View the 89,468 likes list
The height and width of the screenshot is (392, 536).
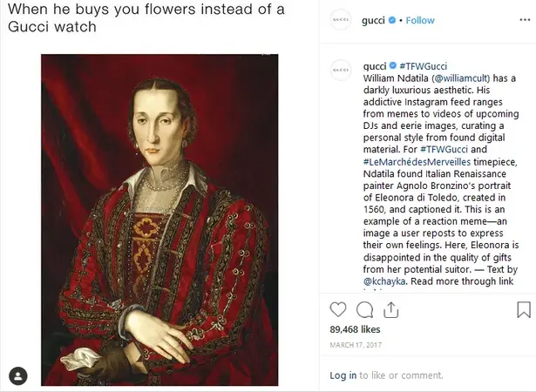[x=353, y=330]
